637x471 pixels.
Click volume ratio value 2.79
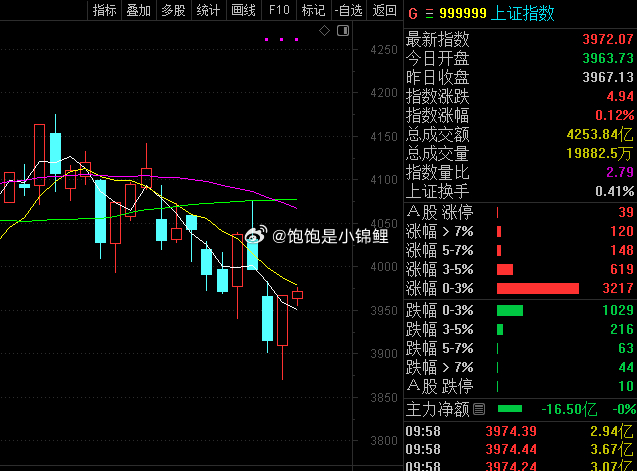(x=620, y=172)
